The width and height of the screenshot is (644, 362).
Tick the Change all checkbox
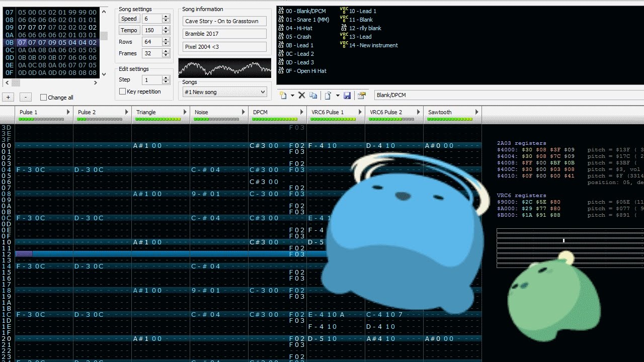click(x=43, y=98)
